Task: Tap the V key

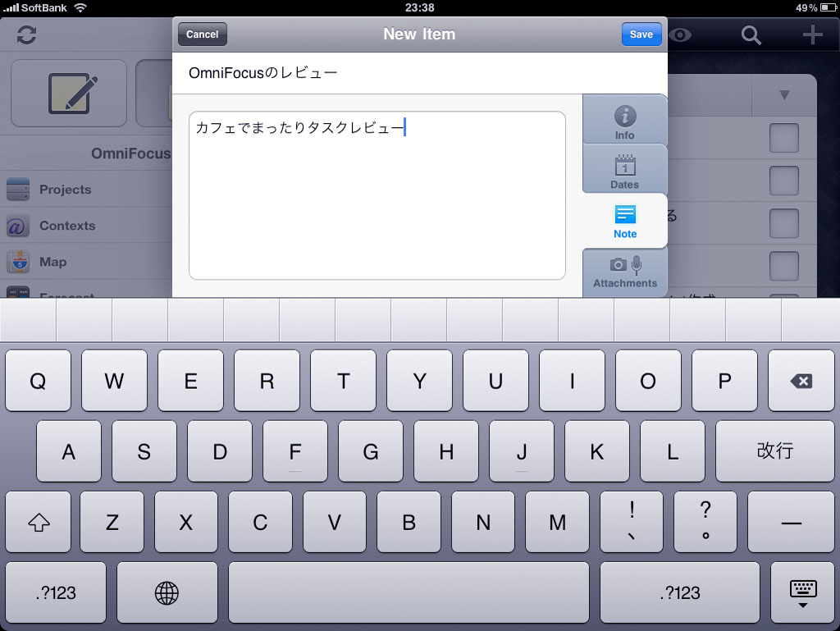Action: (335, 522)
